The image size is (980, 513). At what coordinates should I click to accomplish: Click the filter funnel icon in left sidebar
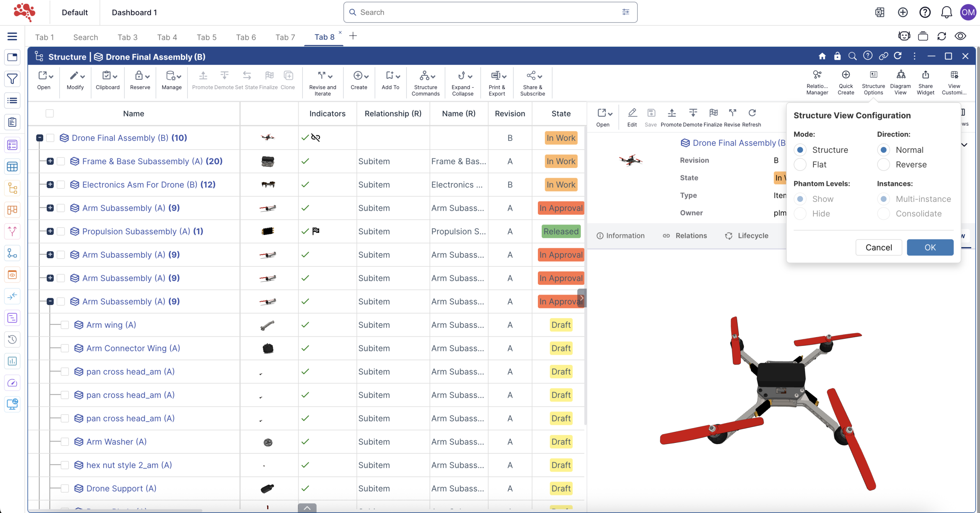point(12,79)
